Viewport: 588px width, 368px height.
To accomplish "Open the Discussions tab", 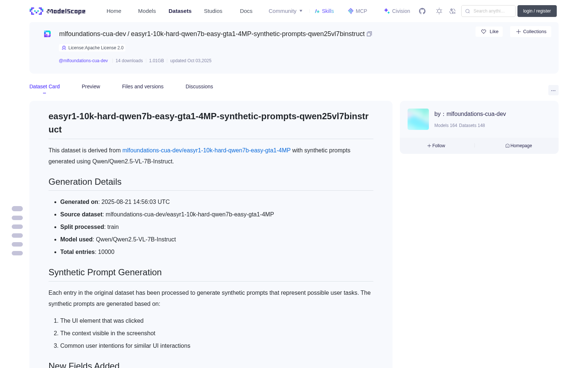I will (x=199, y=86).
